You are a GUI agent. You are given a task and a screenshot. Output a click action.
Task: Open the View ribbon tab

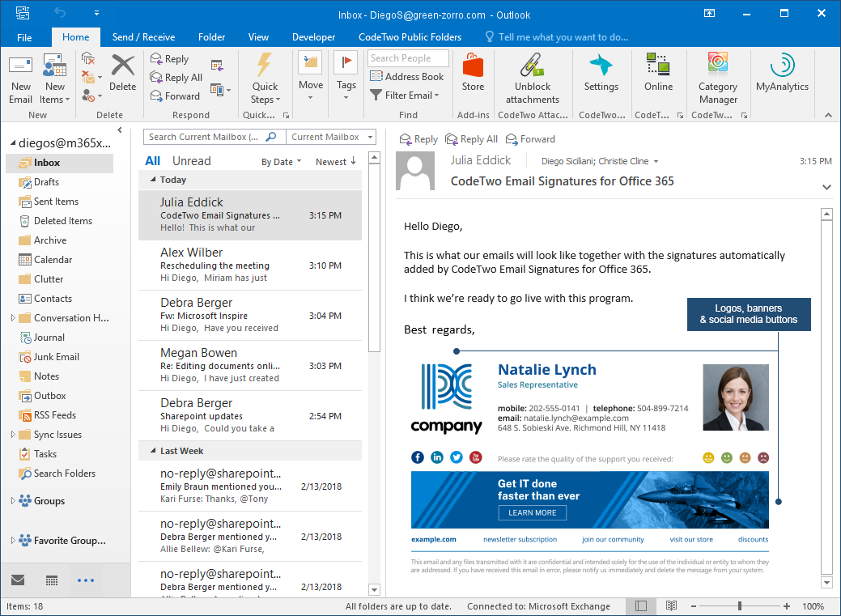(258, 37)
